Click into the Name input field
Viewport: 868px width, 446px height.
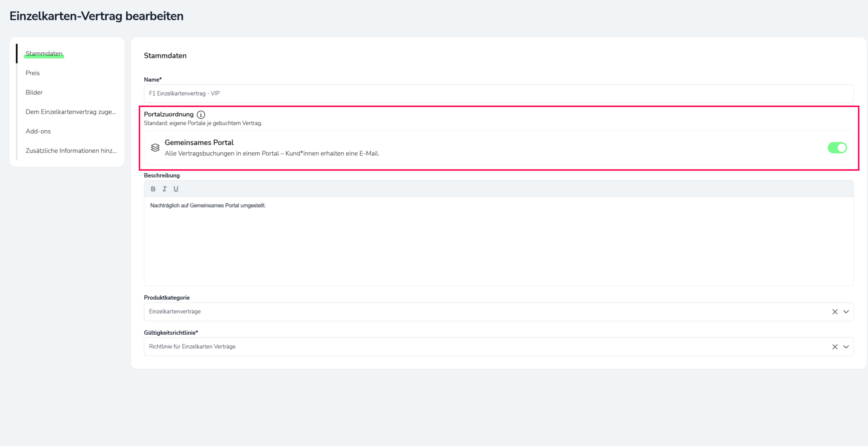pyautogui.click(x=499, y=94)
